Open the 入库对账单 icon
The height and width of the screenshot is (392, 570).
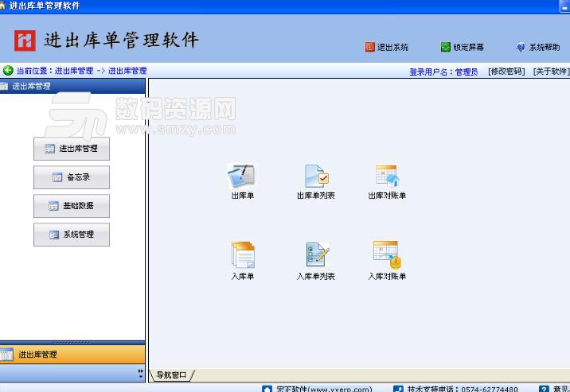387,254
